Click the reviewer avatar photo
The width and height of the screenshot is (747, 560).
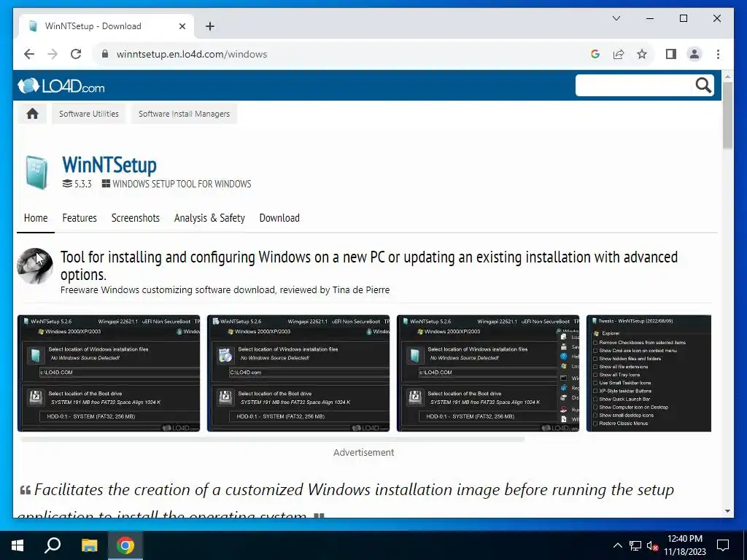pyautogui.click(x=35, y=265)
